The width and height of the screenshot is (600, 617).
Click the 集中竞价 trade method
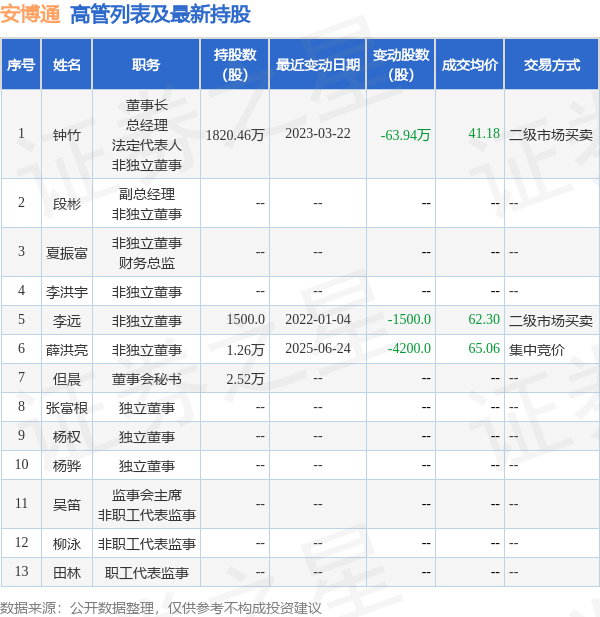[537, 350]
